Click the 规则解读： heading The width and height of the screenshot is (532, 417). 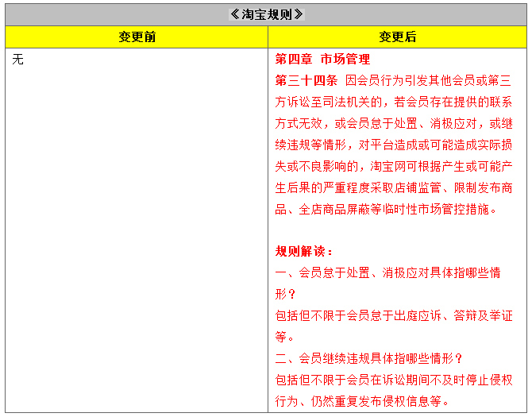click(304, 252)
